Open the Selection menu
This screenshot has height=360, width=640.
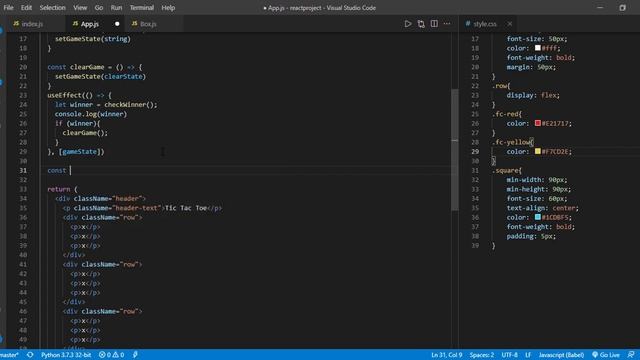(x=52, y=7)
